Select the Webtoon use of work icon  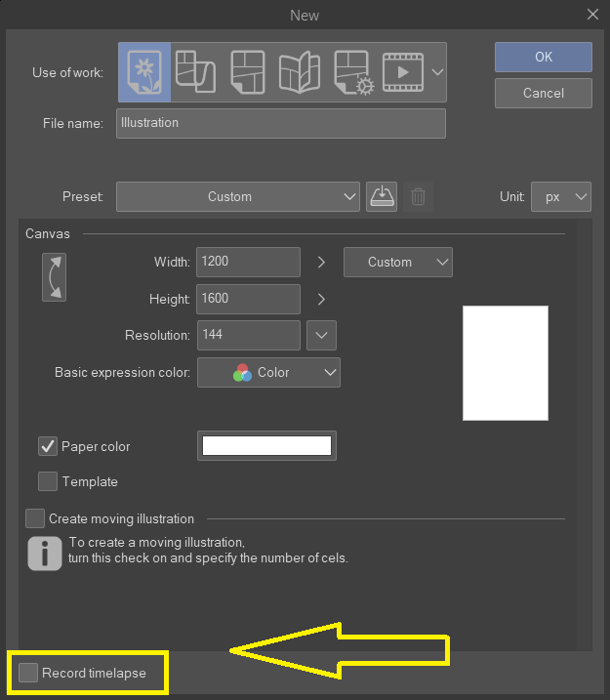pyautogui.click(x=196, y=72)
